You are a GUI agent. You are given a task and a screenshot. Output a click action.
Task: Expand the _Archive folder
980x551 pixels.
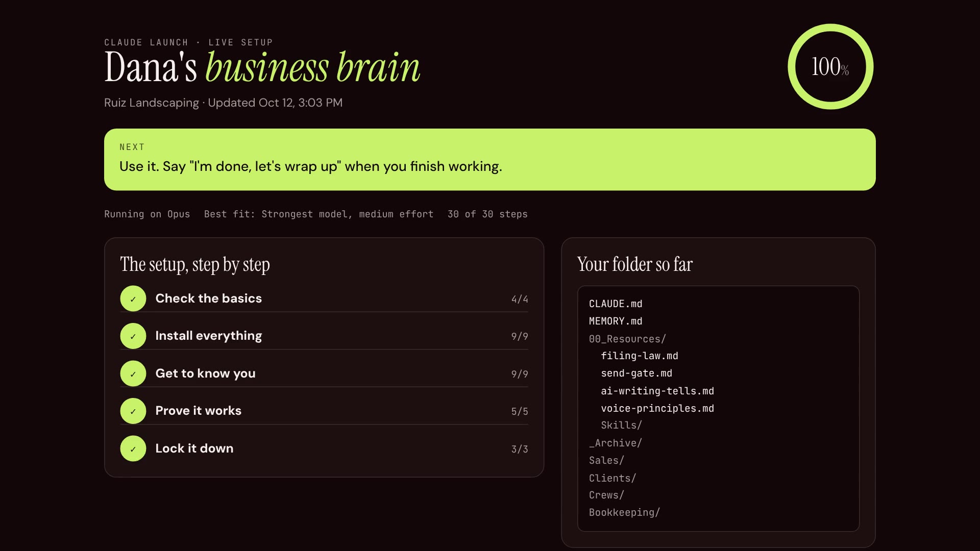click(616, 443)
